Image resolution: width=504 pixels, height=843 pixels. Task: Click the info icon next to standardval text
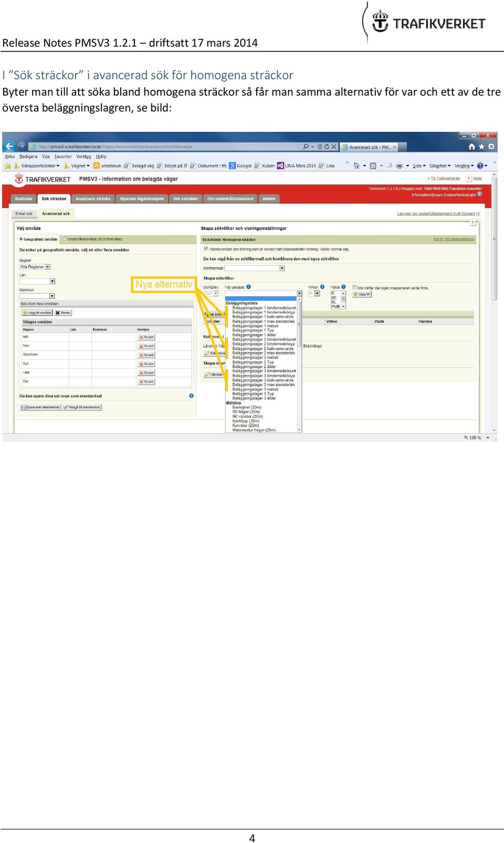coord(191,396)
